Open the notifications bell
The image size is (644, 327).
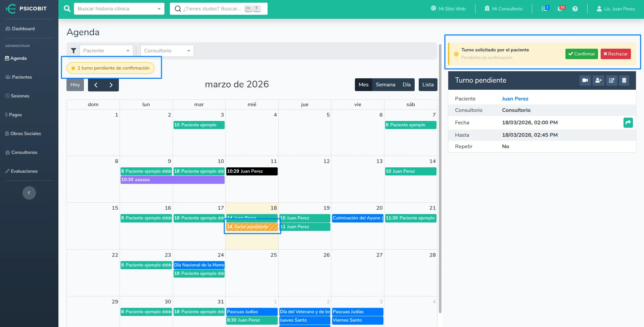click(x=560, y=8)
